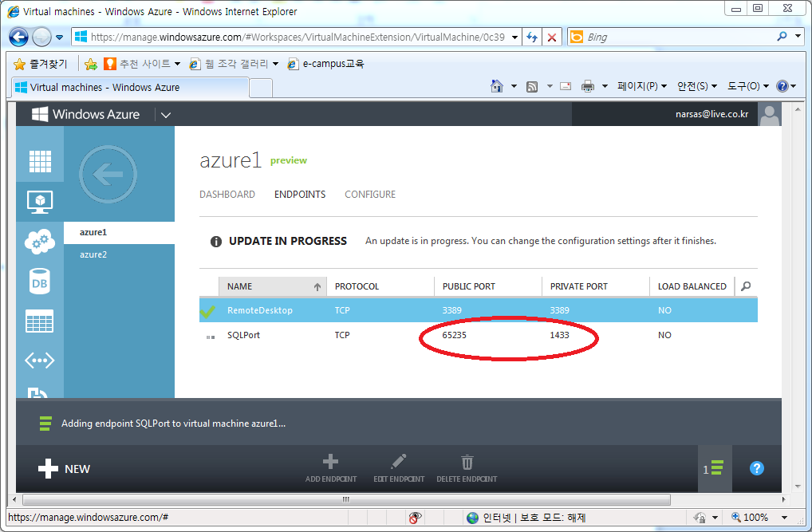Click the LOAD BALANCED column header
812x532 pixels.
coord(692,286)
